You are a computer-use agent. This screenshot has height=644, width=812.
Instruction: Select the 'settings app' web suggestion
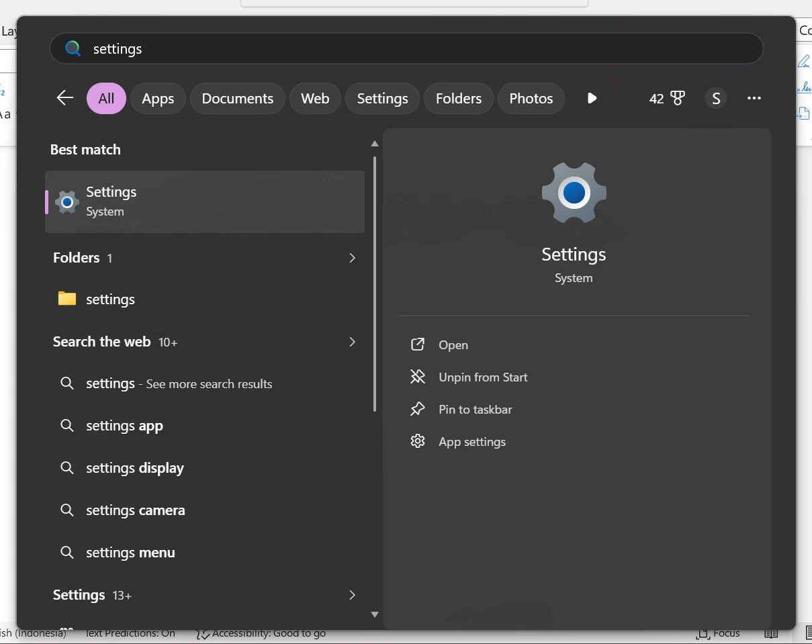pos(205,426)
